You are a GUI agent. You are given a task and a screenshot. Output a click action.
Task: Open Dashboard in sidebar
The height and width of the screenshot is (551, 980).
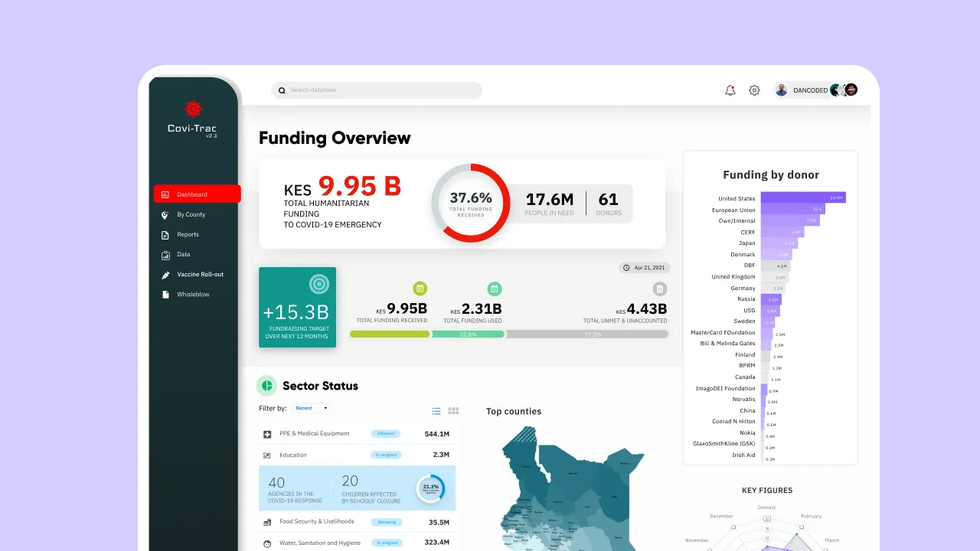coord(197,194)
